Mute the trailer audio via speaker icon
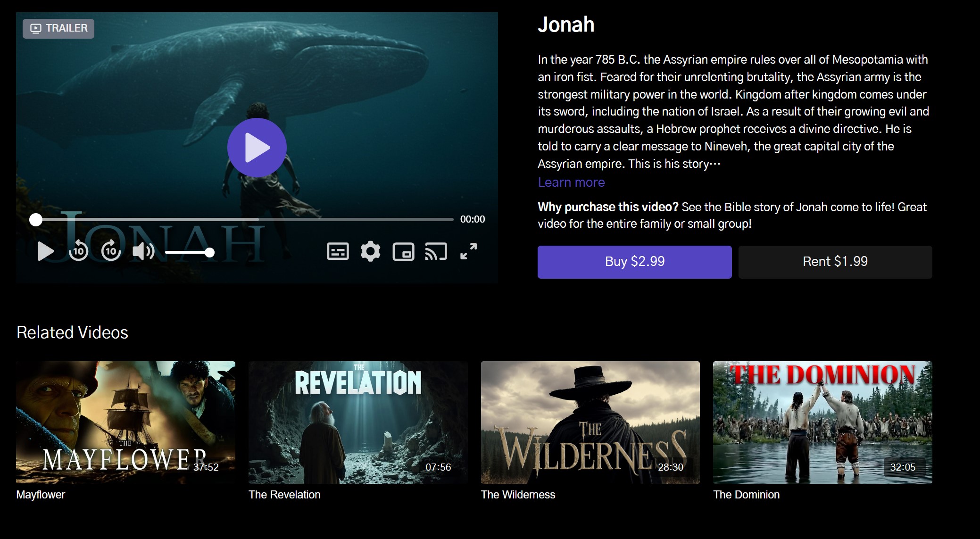980x539 pixels. [x=143, y=251]
